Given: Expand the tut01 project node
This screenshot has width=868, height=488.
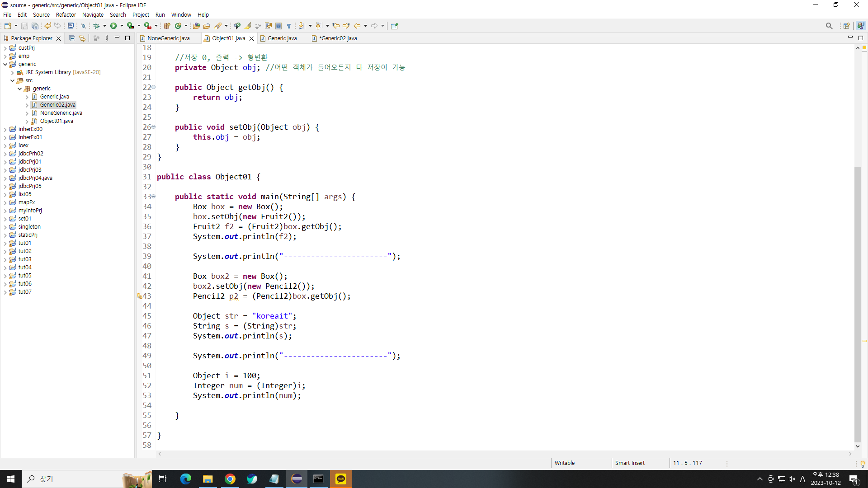Looking at the screenshot, I should pos(5,243).
